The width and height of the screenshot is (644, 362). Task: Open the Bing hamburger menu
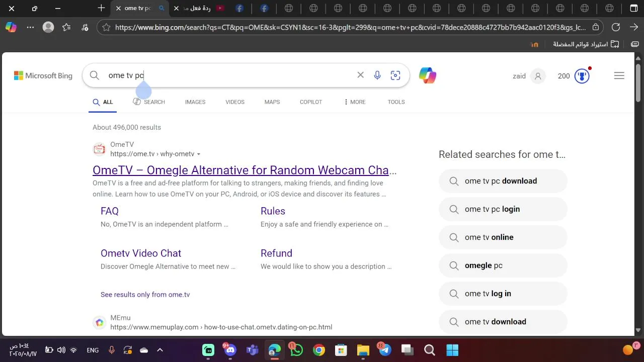pos(619,76)
